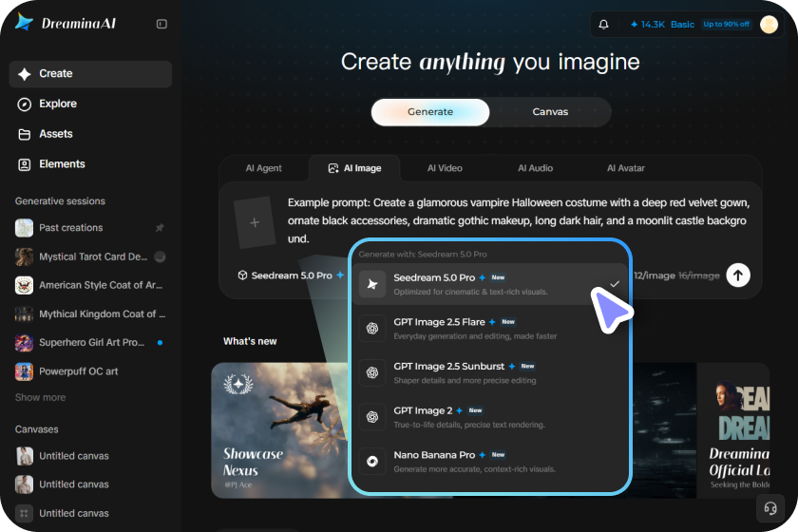Open the Dreamina Official card
Screen dimensions: 798x532
(x=732, y=430)
